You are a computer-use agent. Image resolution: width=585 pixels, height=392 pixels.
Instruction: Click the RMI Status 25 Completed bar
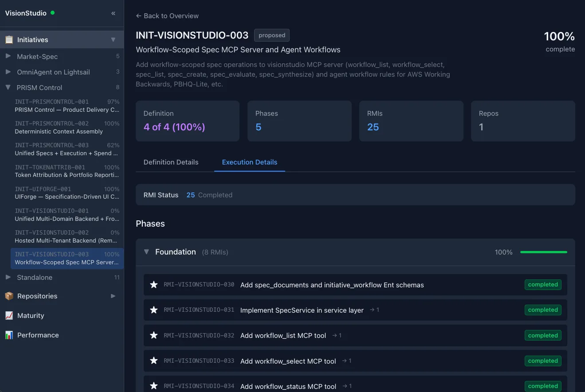(x=355, y=195)
